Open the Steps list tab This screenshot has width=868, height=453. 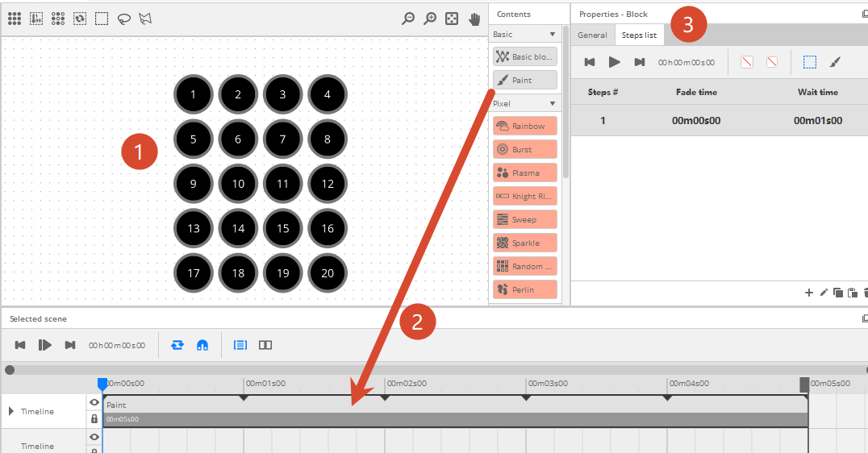(x=639, y=35)
